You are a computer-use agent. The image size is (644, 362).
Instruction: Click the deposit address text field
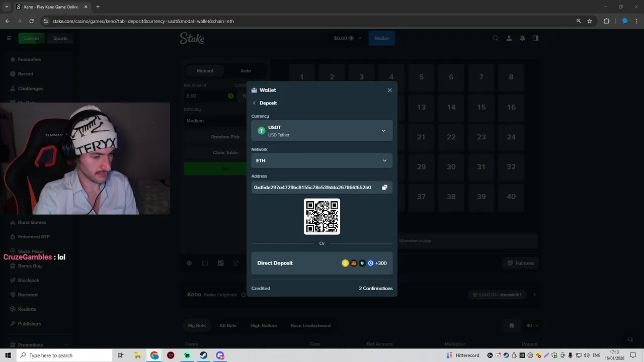(315, 188)
